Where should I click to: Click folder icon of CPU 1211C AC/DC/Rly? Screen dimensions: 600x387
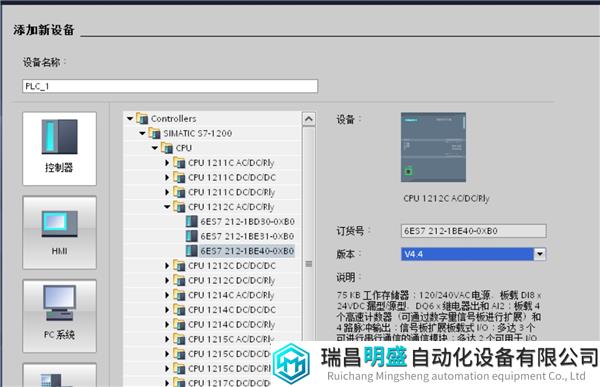[x=179, y=162]
